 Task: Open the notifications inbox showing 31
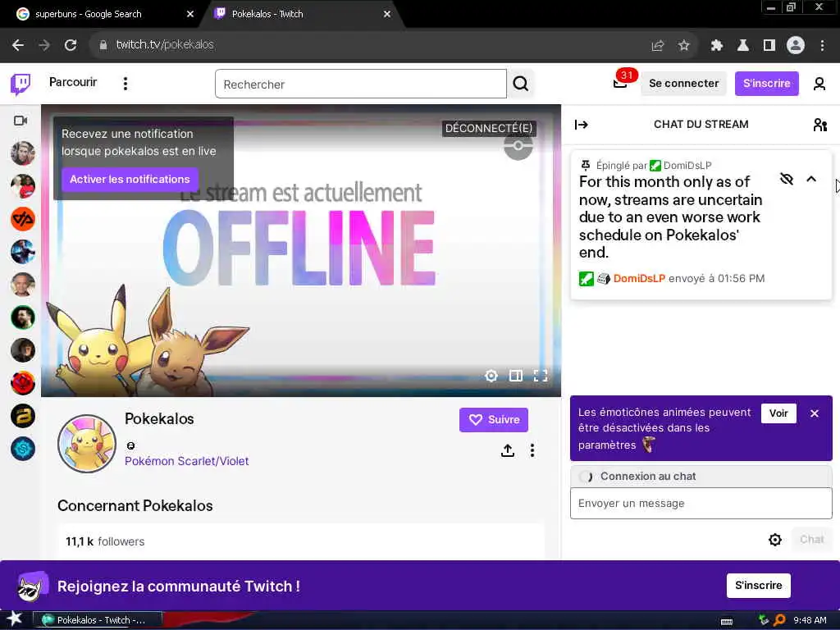[x=621, y=83]
